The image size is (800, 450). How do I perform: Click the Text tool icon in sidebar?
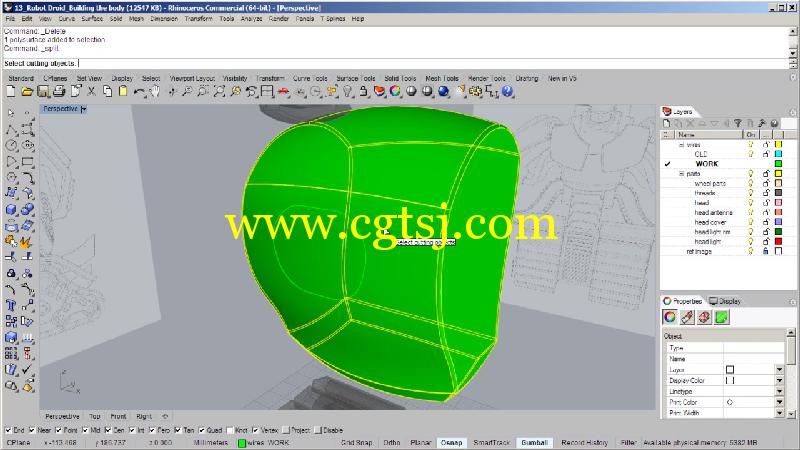pos(11,306)
